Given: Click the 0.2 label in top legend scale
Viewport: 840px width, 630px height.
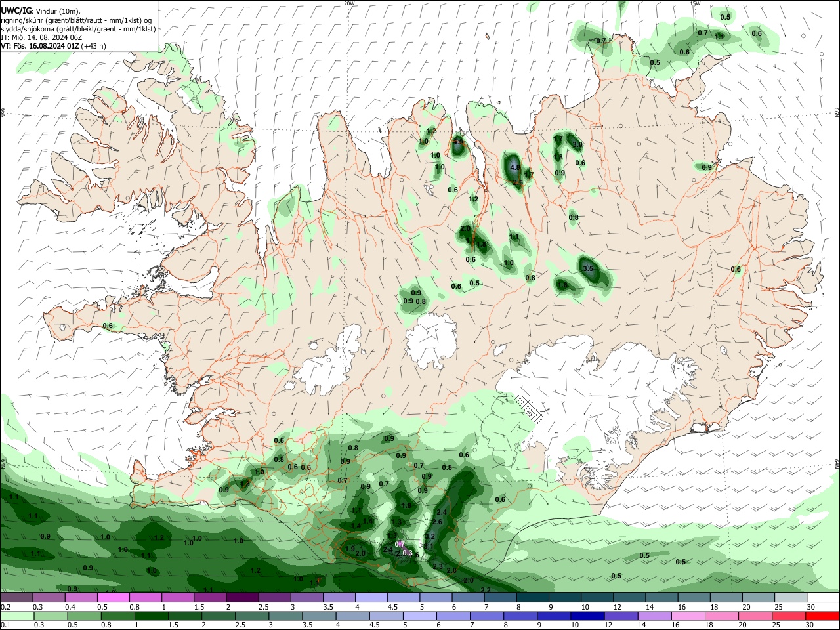Looking at the screenshot, I should (5, 607).
